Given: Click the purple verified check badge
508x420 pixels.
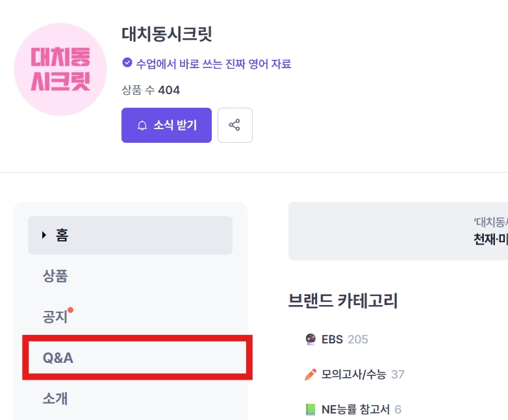Looking at the screenshot, I should [127, 63].
